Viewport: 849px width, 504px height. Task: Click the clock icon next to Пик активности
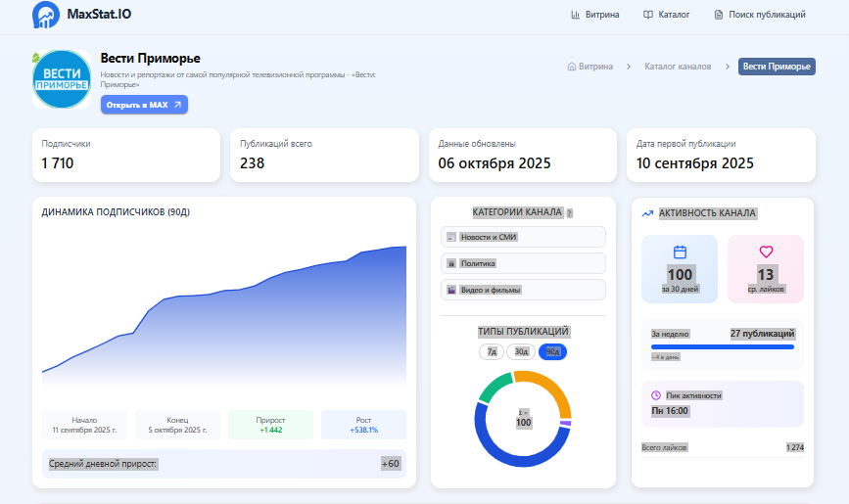tap(656, 395)
